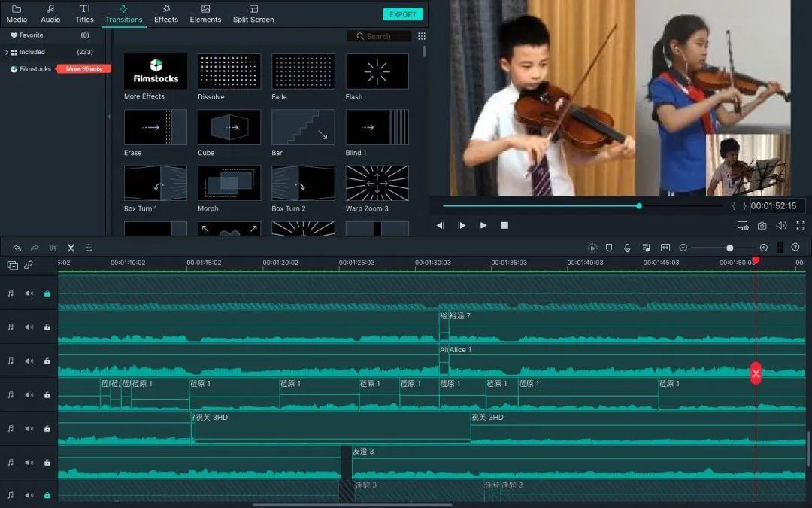812x508 pixels.
Task: Unlock the topmost locked audio track
Action: click(47, 294)
